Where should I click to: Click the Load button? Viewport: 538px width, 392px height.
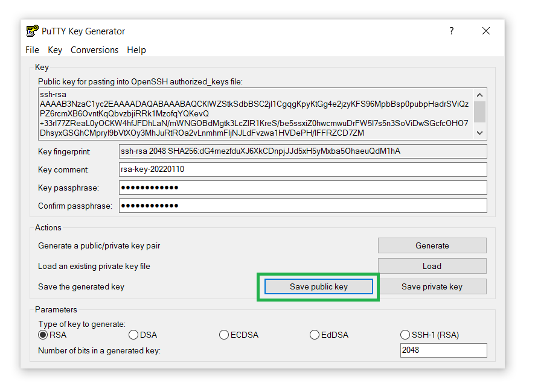432,266
